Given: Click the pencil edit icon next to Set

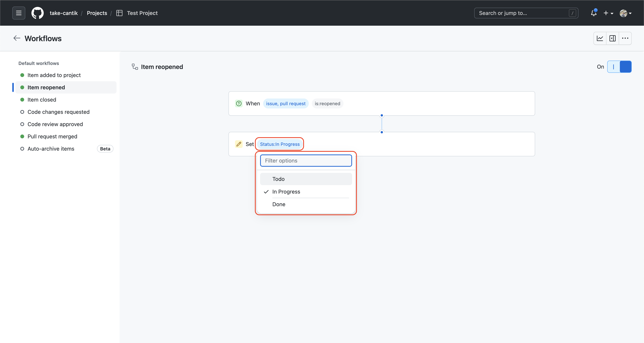Looking at the screenshot, I should [x=239, y=144].
